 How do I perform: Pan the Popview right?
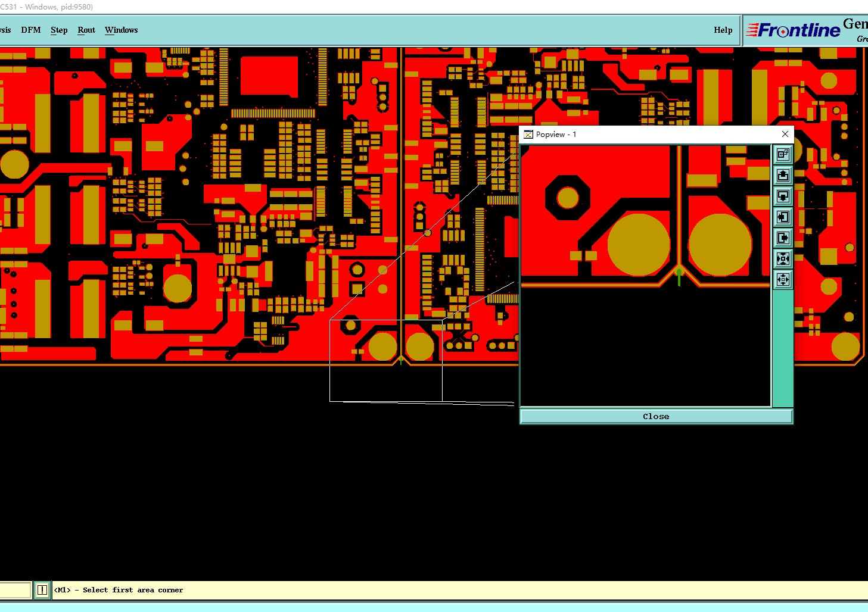click(x=783, y=238)
